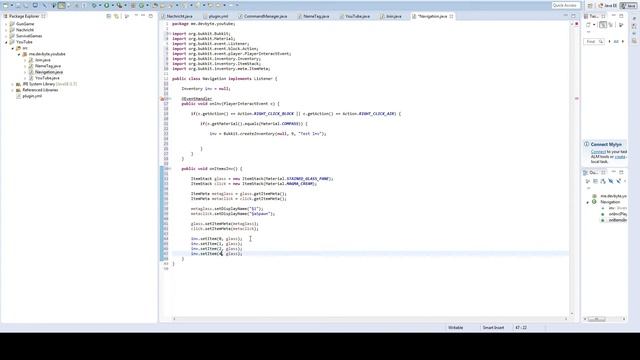The width and height of the screenshot is (640, 360).
Task: Select NameTag.java in Package Explorer
Action: tap(47, 66)
